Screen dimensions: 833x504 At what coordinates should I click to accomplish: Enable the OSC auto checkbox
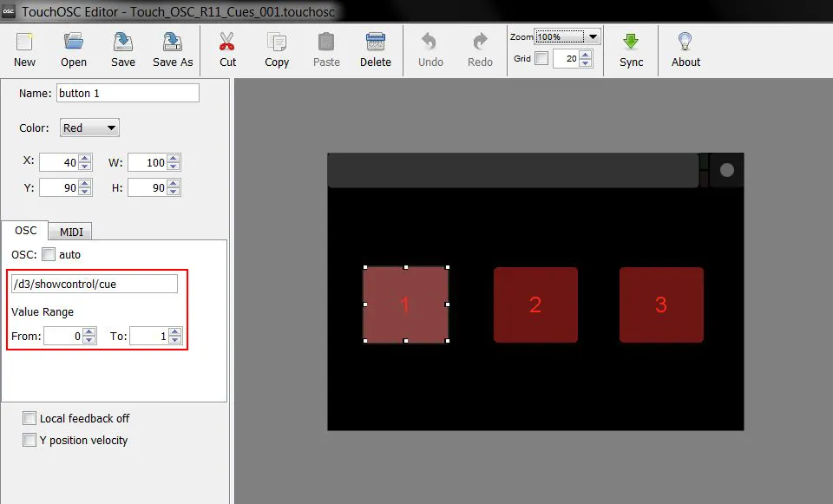[49, 255]
